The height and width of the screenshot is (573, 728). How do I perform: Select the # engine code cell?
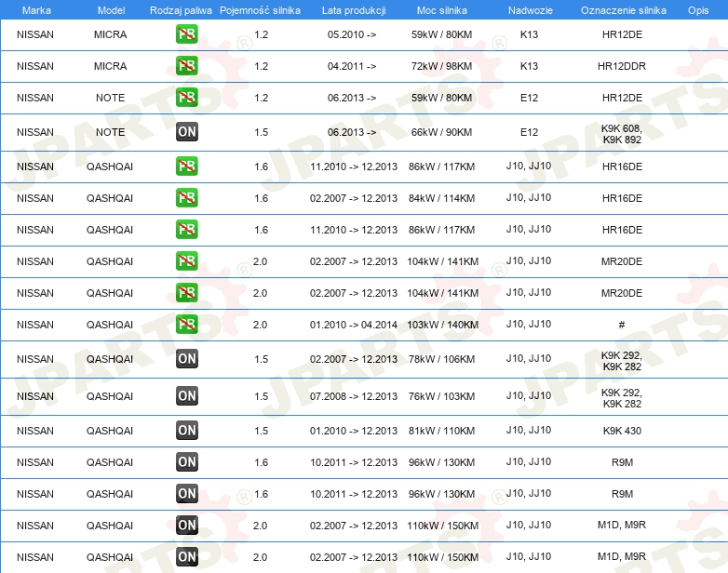622,325
